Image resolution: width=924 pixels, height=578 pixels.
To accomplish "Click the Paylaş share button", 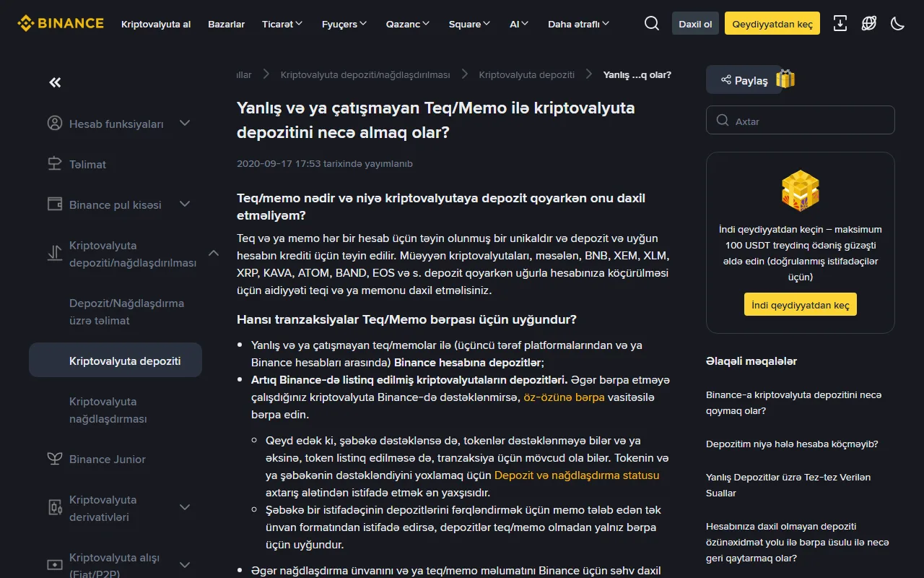I will (744, 80).
